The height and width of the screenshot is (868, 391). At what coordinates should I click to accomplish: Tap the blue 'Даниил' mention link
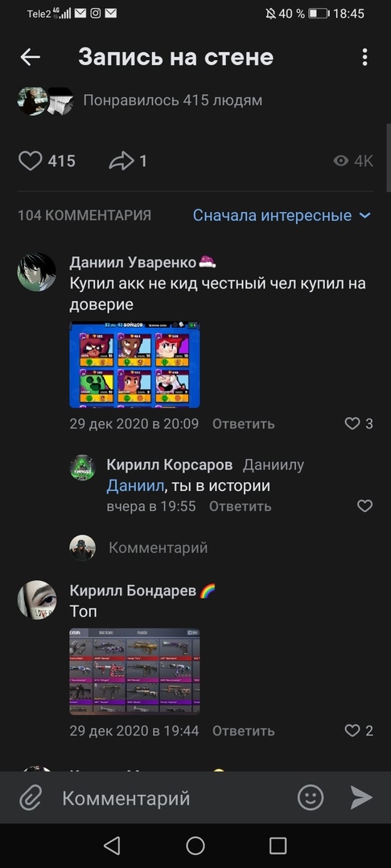(x=135, y=486)
